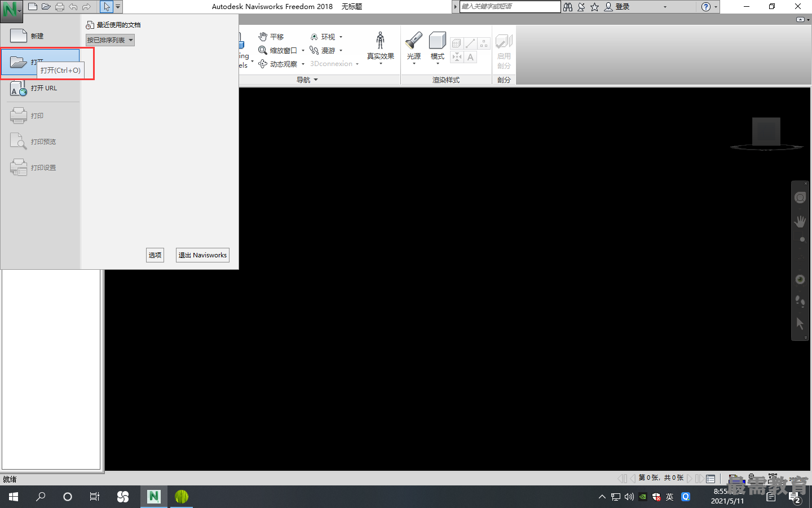
Task: Click the Print icon in quick access toolbar
Action: tap(59, 7)
